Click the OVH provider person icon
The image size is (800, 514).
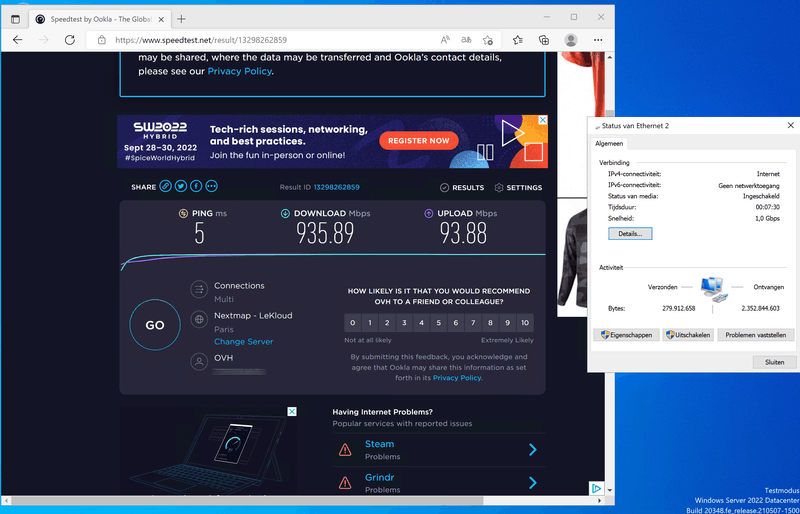tap(199, 361)
